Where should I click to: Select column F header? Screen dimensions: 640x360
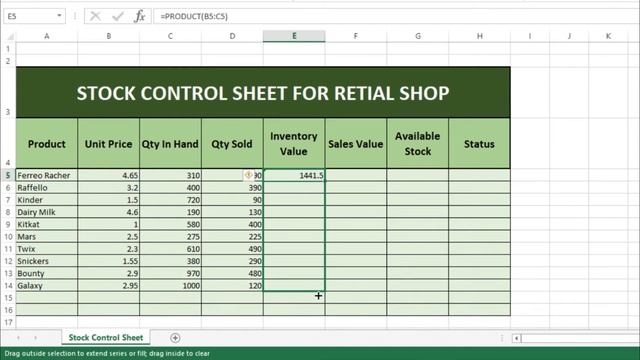click(x=356, y=36)
